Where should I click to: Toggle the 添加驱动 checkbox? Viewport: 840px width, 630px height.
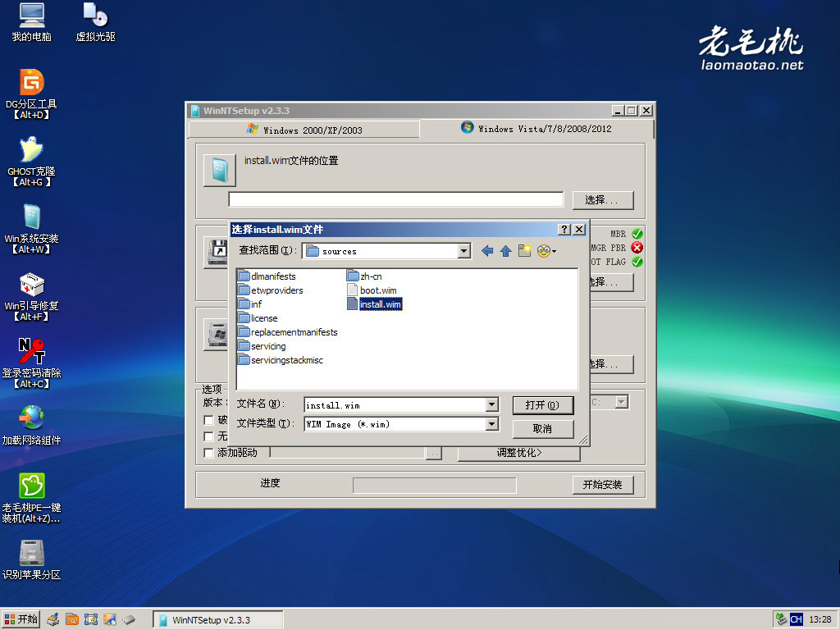coord(209,453)
